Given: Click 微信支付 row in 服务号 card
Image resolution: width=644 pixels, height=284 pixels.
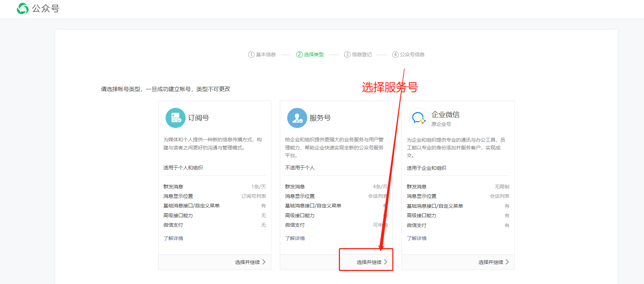Looking at the screenshot, I should pos(336,225).
